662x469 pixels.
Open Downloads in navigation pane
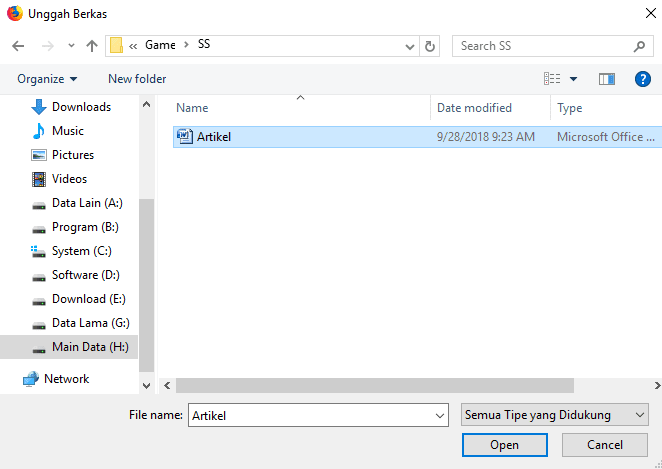tap(81, 107)
